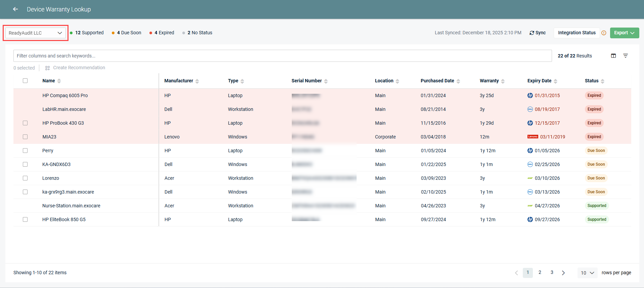Open the ReadyAudit LLC company dropdown
This screenshot has height=288, width=644.
tap(36, 33)
